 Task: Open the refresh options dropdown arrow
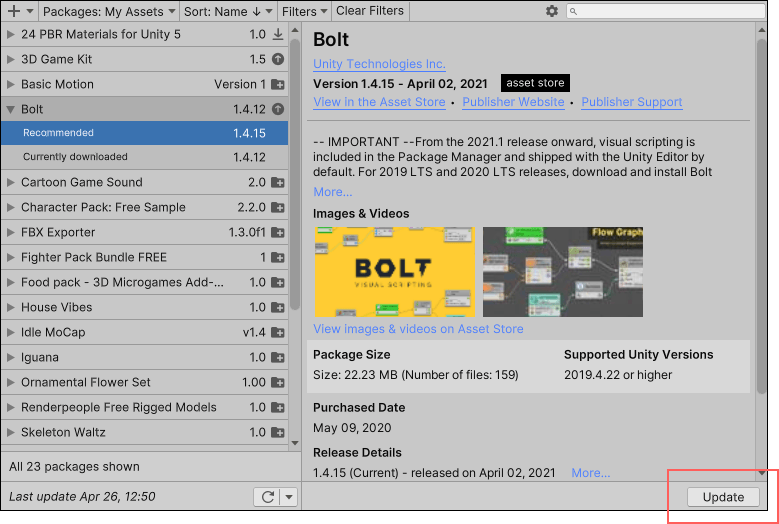290,497
